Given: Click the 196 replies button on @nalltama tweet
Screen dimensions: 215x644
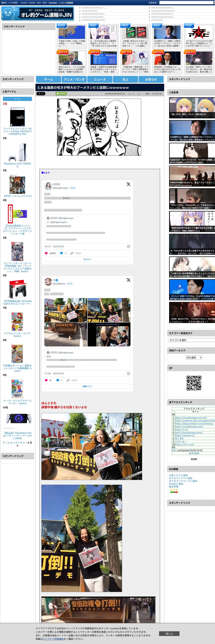Looking at the screenshot, I should 87,386.
